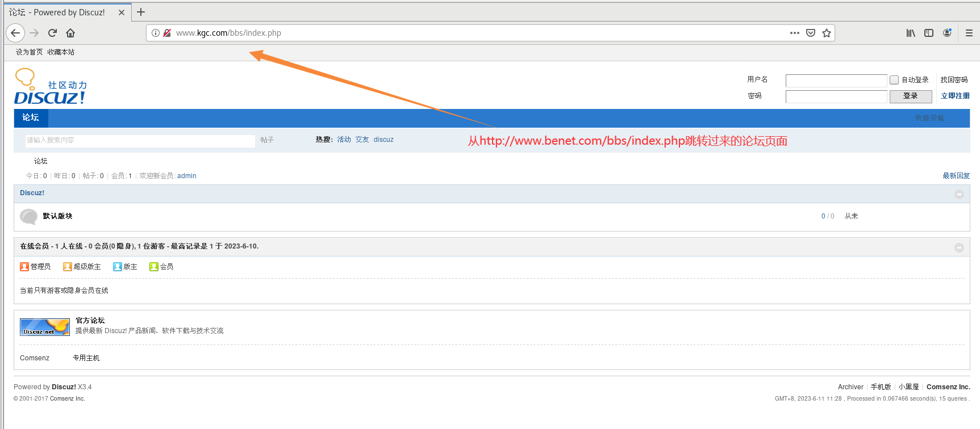
Task: Open the admin new member profile link
Action: [187, 176]
